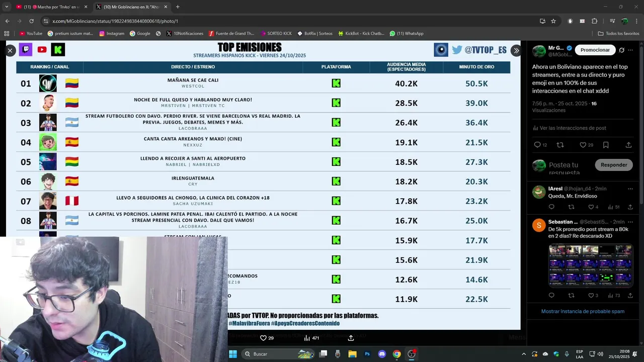Open the YouTube bookmark
This screenshot has height=362, width=644.
31,34
